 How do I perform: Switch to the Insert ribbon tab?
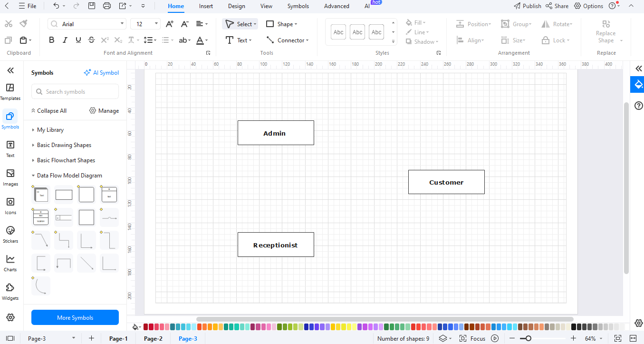click(x=206, y=6)
